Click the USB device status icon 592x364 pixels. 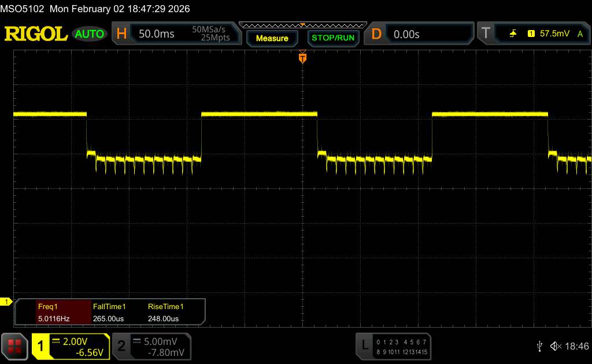[540, 346]
